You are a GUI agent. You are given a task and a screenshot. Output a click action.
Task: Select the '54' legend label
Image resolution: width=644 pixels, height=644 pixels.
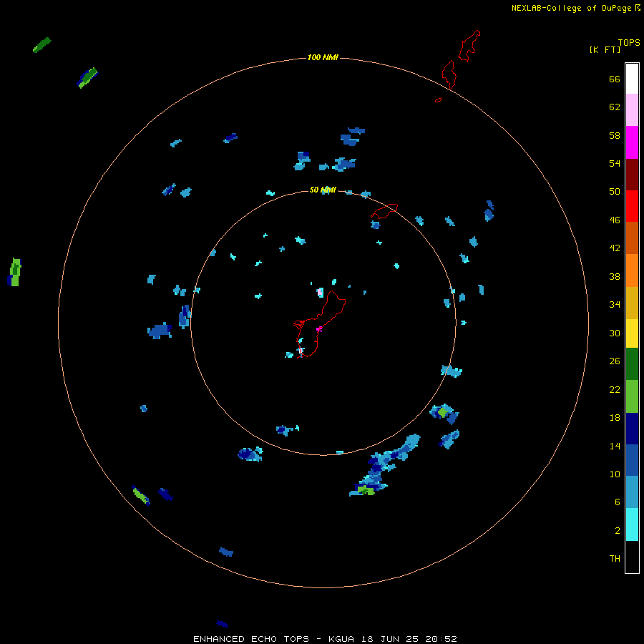tap(615, 163)
